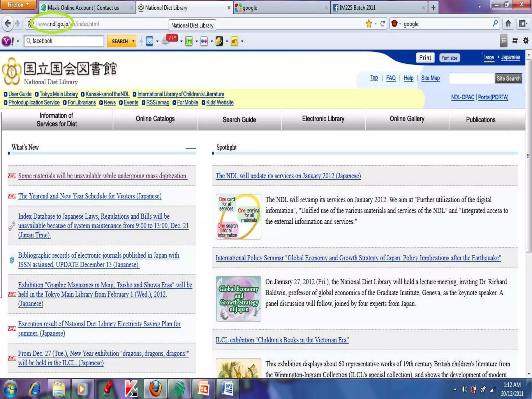Click the eBay toolbar icon

[x=234, y=41]
